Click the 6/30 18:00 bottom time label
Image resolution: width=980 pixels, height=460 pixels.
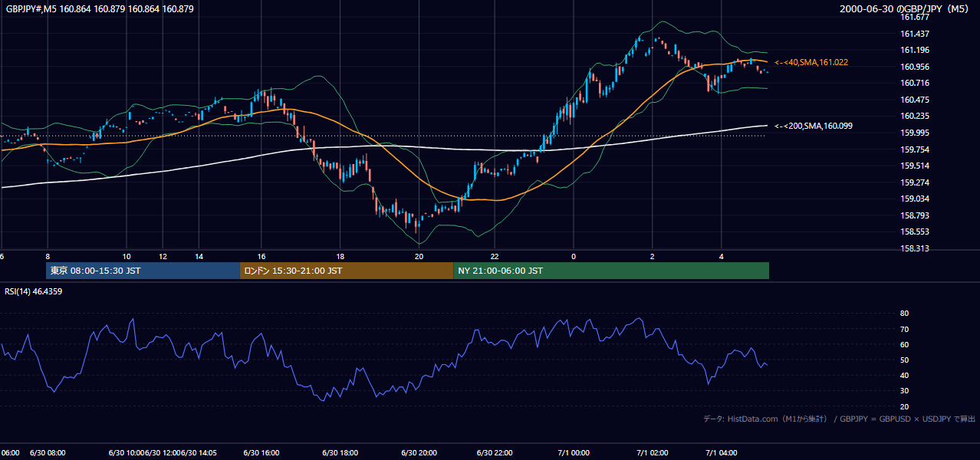pos(340,452)
